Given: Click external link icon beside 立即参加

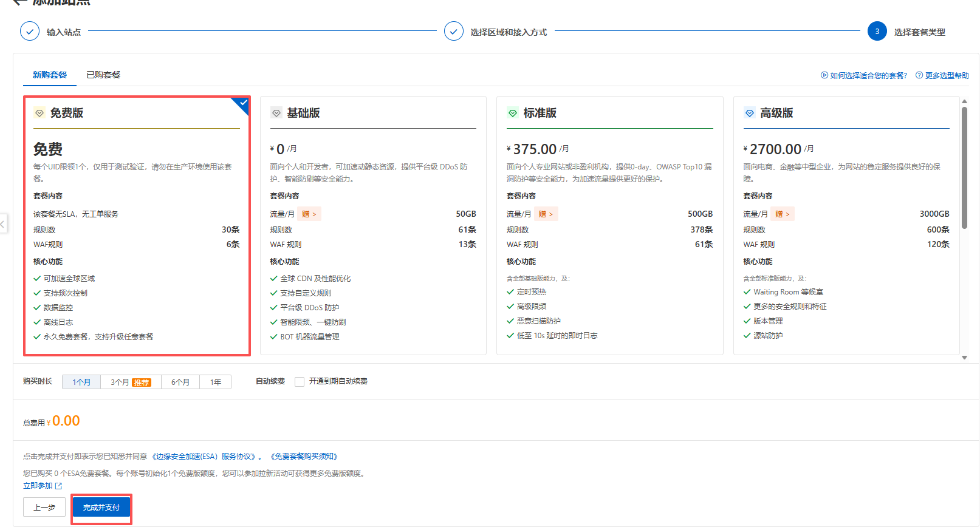Looking at the screenshot, I should click(58, 486).
